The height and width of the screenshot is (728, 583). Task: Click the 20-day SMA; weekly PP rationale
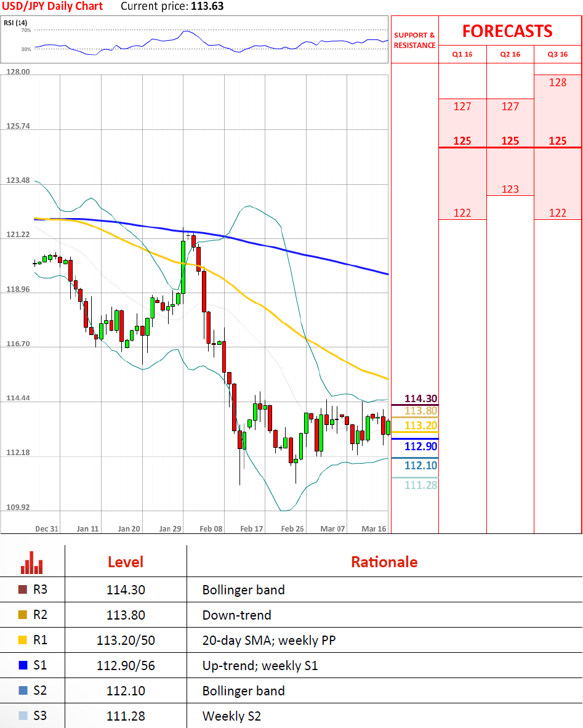tap(269, 641)
